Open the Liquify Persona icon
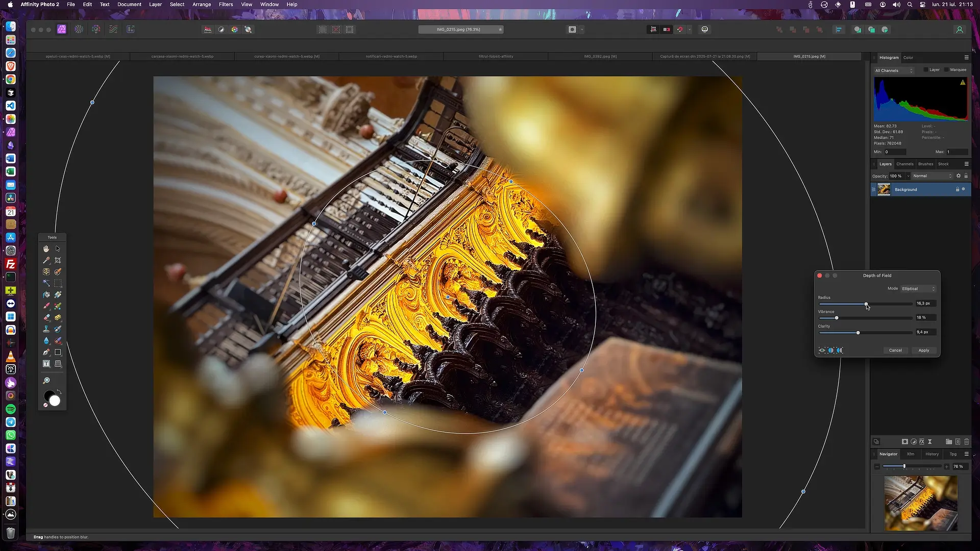This screenshot has width=980, height=551. [79, 30]
